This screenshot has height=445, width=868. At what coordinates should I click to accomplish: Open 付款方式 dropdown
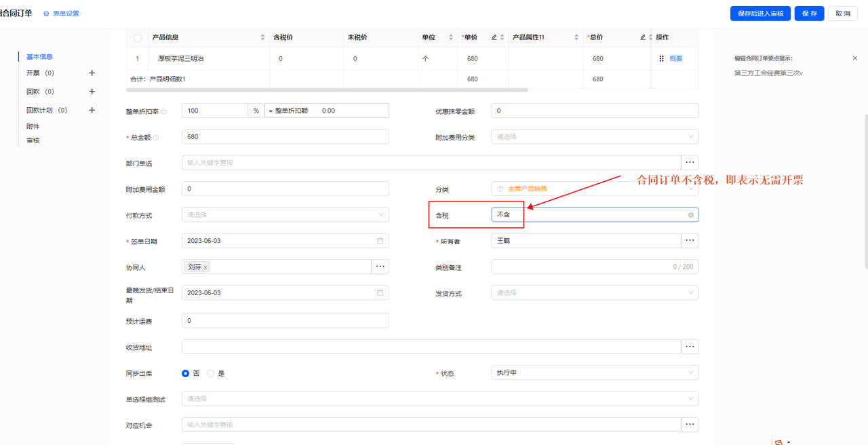pyautogui.click(x=285, y=214)
